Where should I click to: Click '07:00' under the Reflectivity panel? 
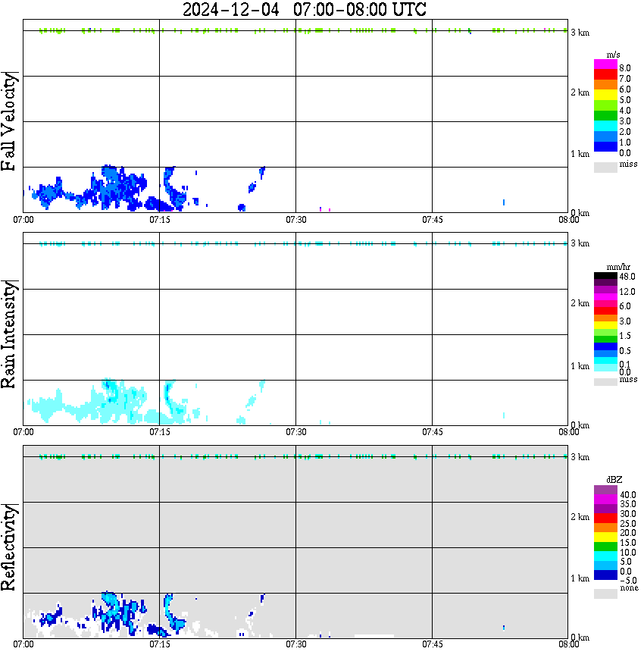point(23,644)
